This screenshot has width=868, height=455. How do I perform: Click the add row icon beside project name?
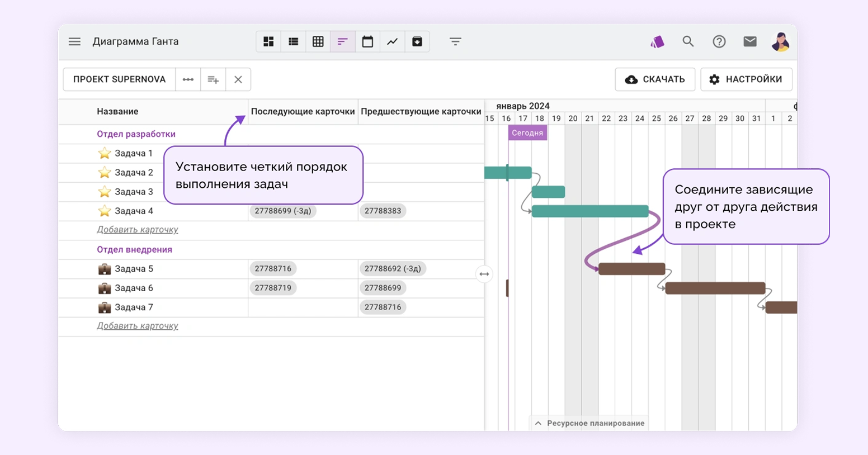(213, 79)
